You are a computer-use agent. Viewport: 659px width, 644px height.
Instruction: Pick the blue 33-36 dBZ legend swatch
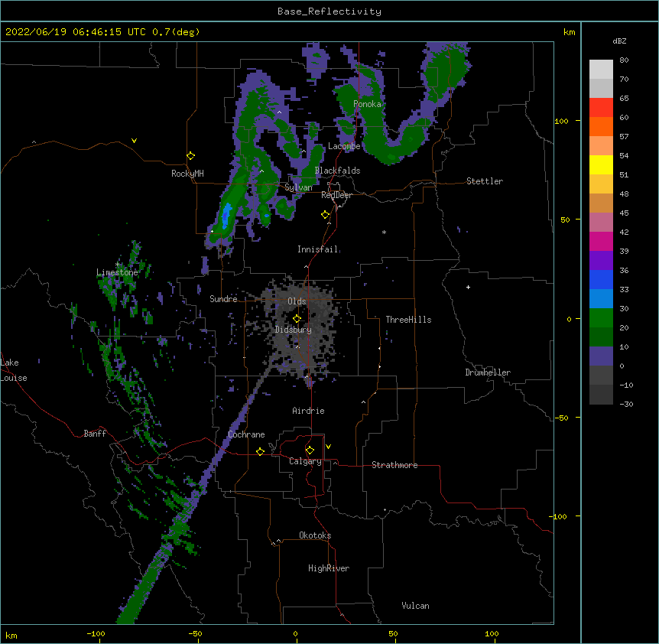(601, 279)
